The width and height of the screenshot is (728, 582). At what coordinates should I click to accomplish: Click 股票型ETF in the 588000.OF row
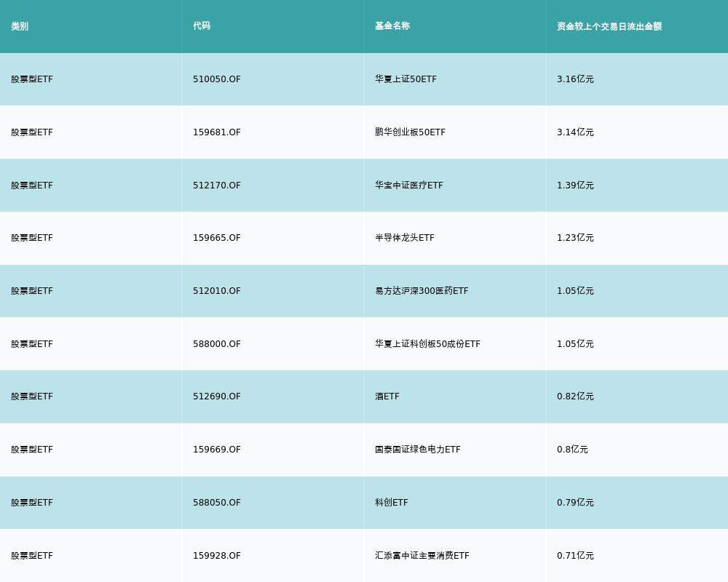click(x=32, y=344)
